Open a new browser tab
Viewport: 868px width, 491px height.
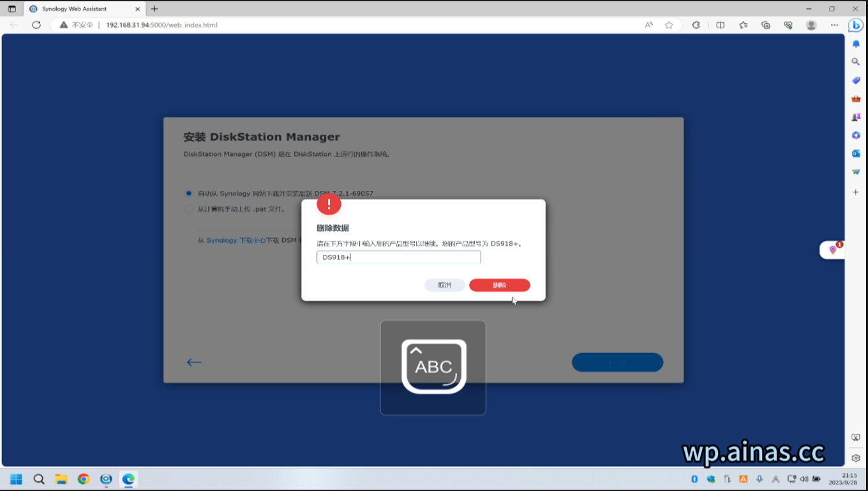(x=154, y=9)
